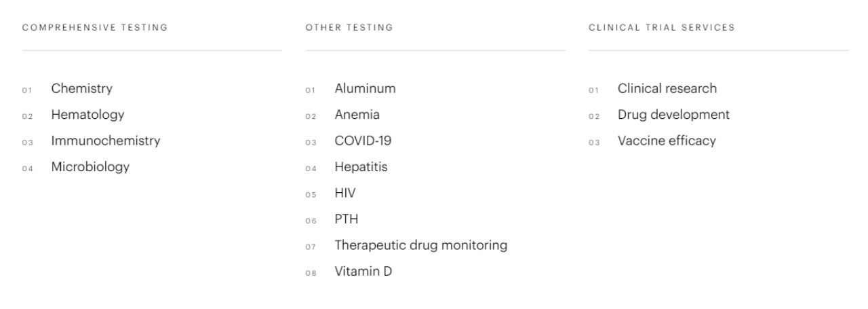
Task: Choose the PTH testing entry
Action: (346, 219)
